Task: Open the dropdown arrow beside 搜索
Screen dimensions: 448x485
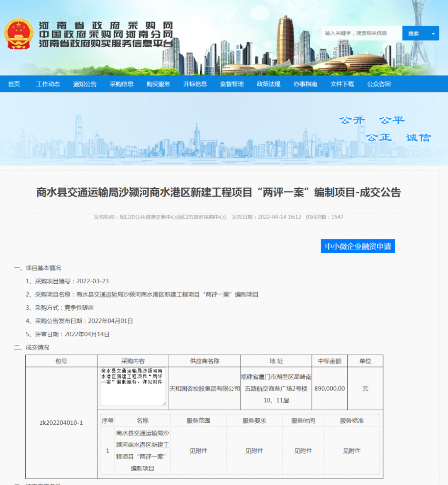Action: pyautogui.click(x=433, y=33)
